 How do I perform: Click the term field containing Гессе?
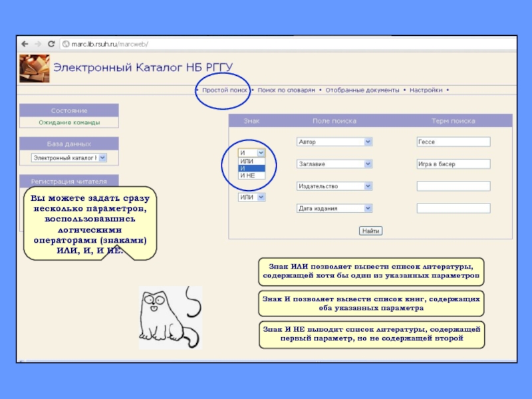(454, 142)
